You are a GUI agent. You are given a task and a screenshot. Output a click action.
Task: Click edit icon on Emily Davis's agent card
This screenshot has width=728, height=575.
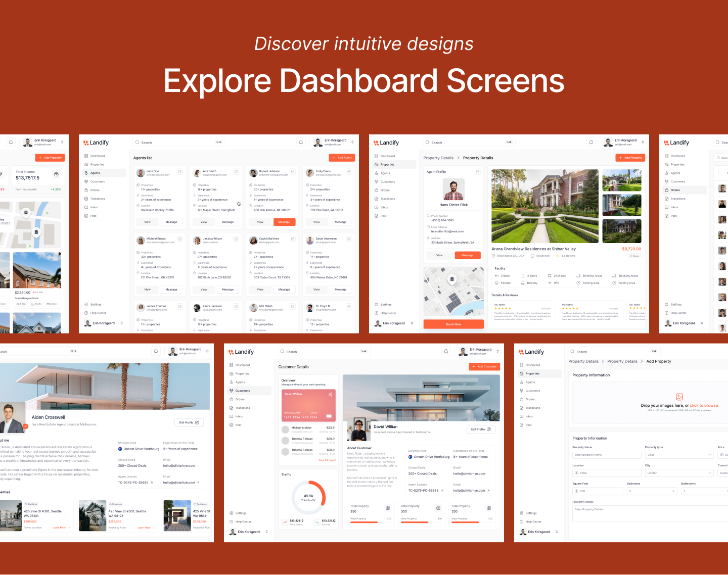tap(349, 172)
